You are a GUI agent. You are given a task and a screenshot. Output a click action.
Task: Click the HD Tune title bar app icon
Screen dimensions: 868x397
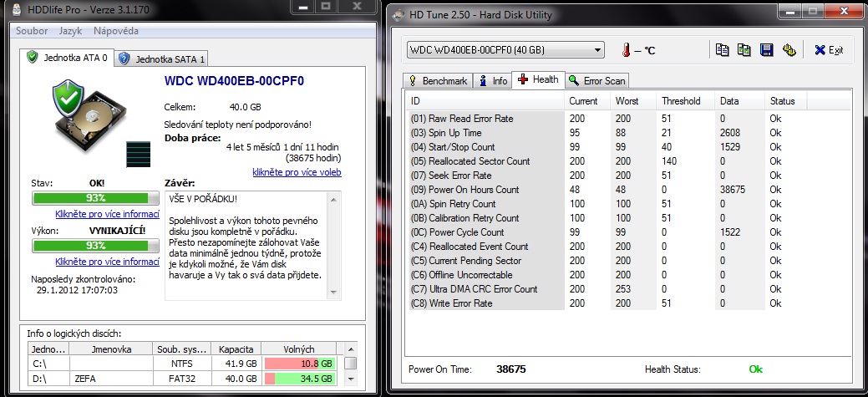pyautogui.click(x=398, y=15)
